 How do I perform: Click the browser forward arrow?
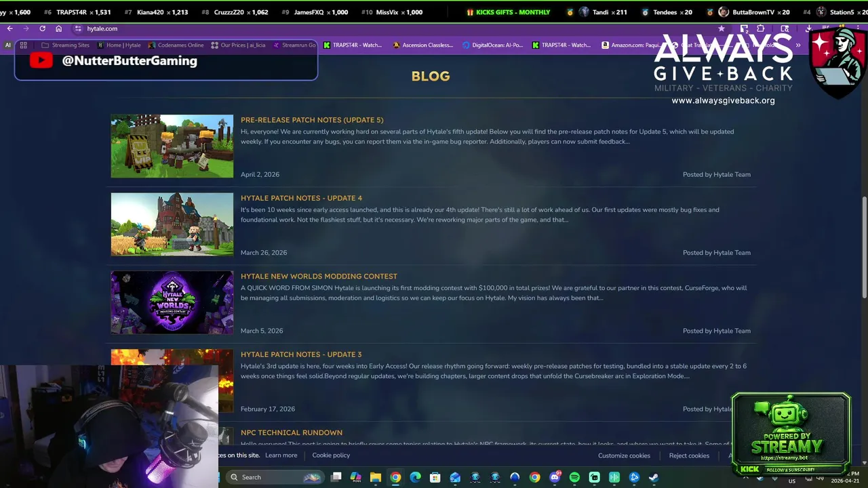click(26, 28)
